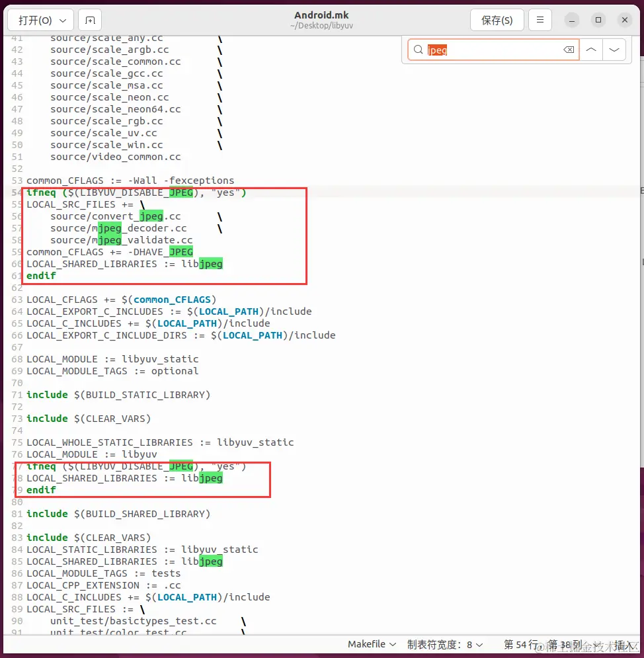Maximize the gedit window

tap(598, 20)
